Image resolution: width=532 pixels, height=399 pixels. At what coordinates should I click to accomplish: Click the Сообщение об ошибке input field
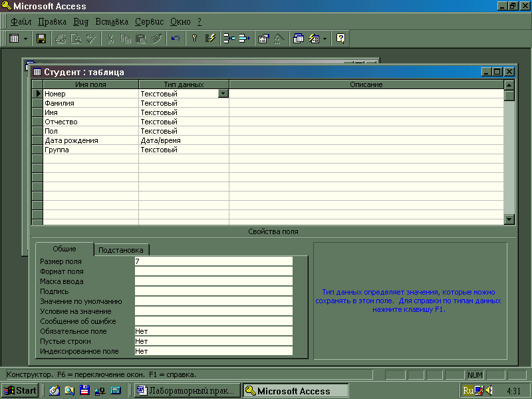[x=213, y=321]
